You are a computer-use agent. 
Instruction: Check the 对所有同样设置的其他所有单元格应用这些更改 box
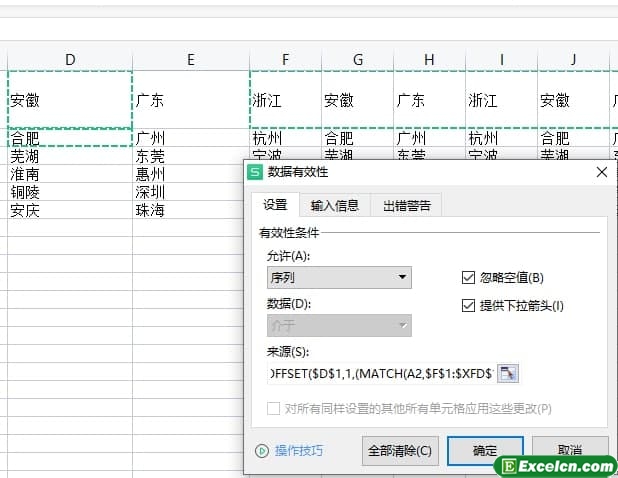[274, 408]
